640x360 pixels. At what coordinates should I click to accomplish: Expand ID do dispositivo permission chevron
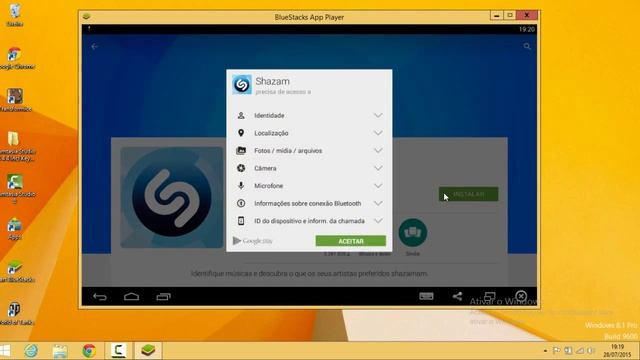378,221
